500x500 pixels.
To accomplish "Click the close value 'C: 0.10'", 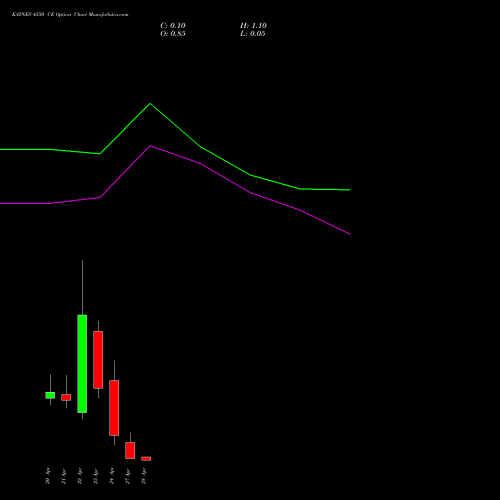I will tap(173, 26).
